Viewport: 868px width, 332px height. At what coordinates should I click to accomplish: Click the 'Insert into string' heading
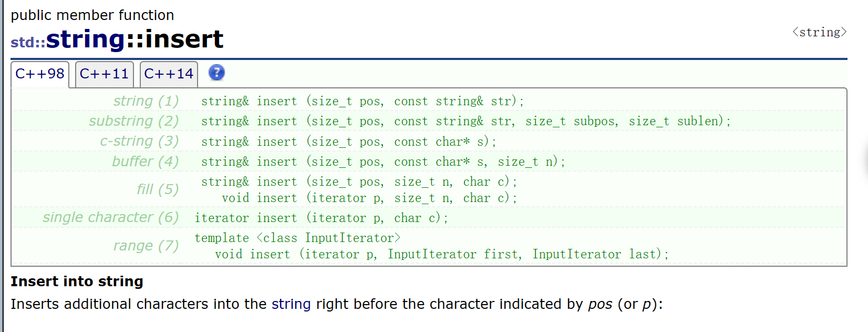pos(77,281)
